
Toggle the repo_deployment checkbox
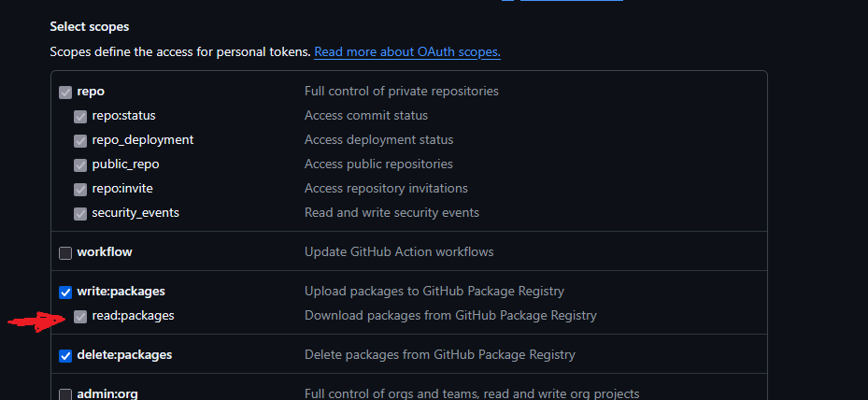(80, 140)
